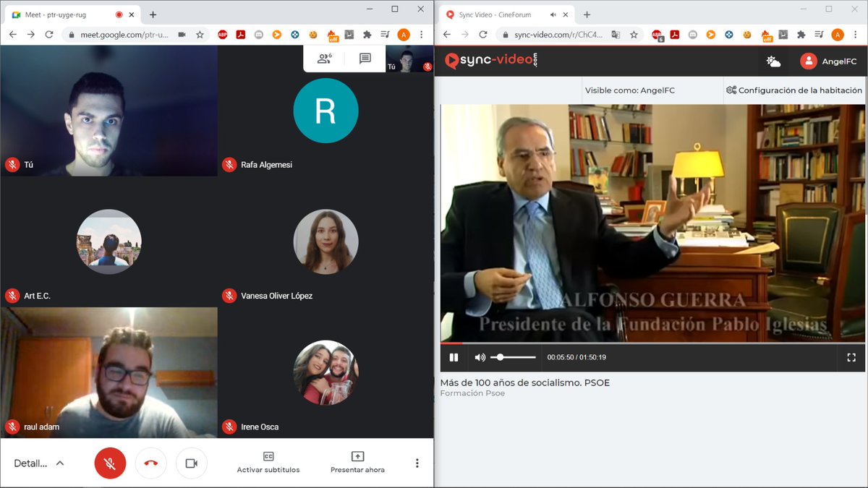Go back in the Sync Video window
Screen dimensions: 868x488
tap(446, 35)
